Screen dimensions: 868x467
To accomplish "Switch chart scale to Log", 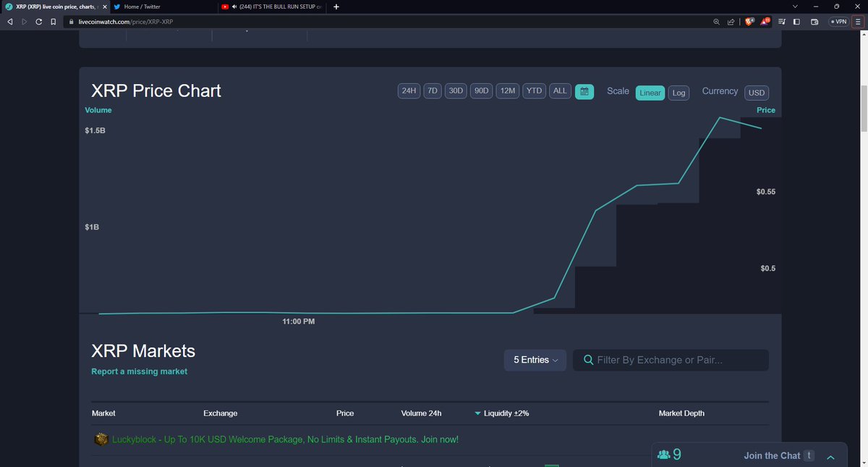I will 678,93.
